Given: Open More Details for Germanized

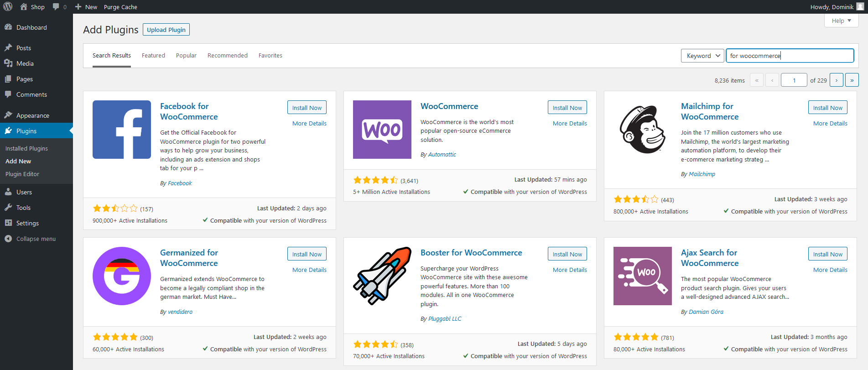Looking at the screenshot, I should pyautogui.click(x=309, y=270).
